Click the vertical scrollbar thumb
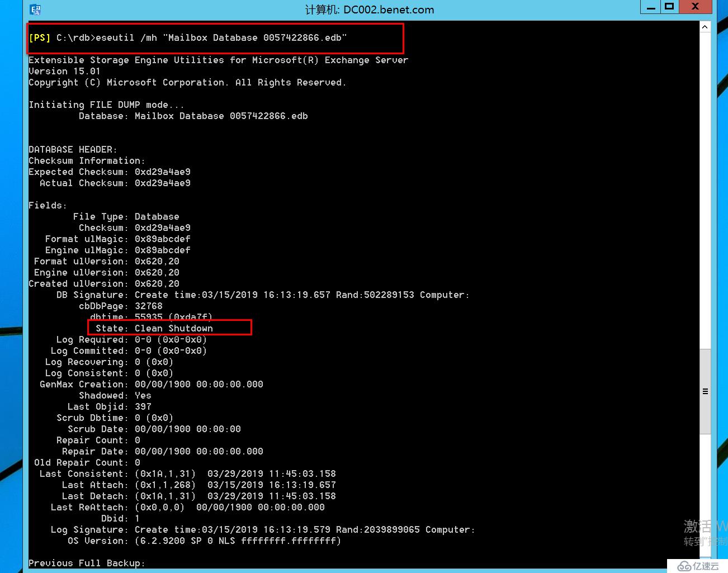This screenshot has height=573, width=728. (705, 391)
